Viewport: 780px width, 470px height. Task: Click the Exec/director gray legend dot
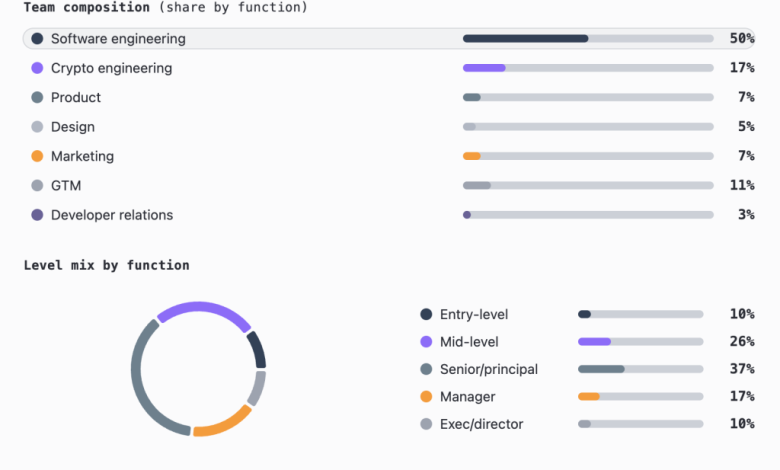427,424
